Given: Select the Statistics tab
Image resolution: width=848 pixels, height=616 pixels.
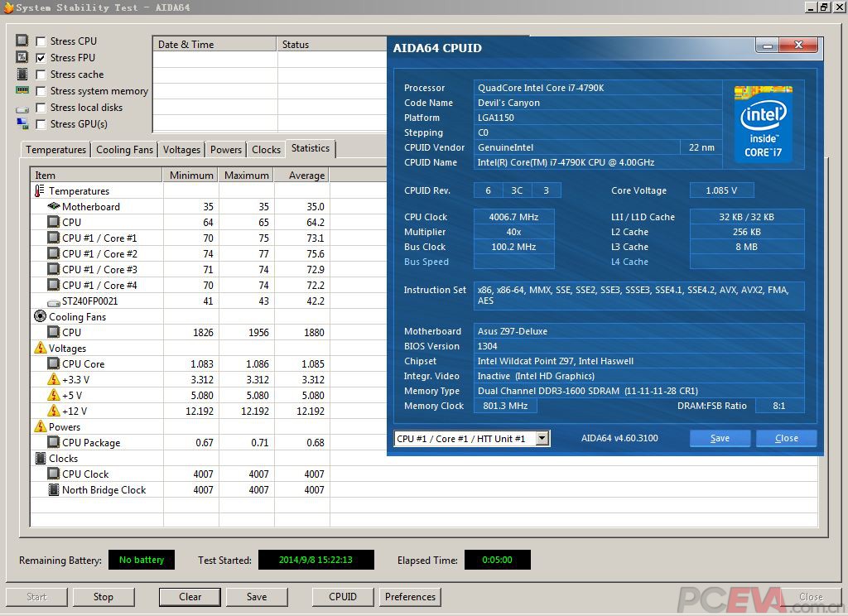Looking at the screenshot, I should coord(311,148).
